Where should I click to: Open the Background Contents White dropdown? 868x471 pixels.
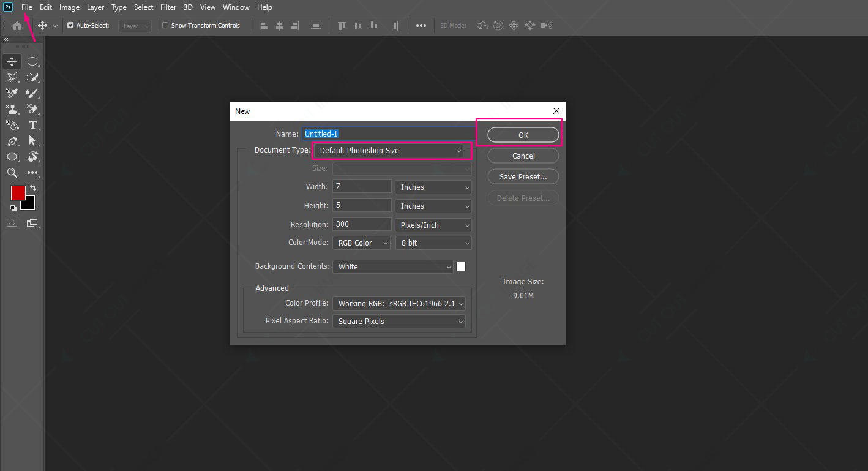(x=392, y=266)
